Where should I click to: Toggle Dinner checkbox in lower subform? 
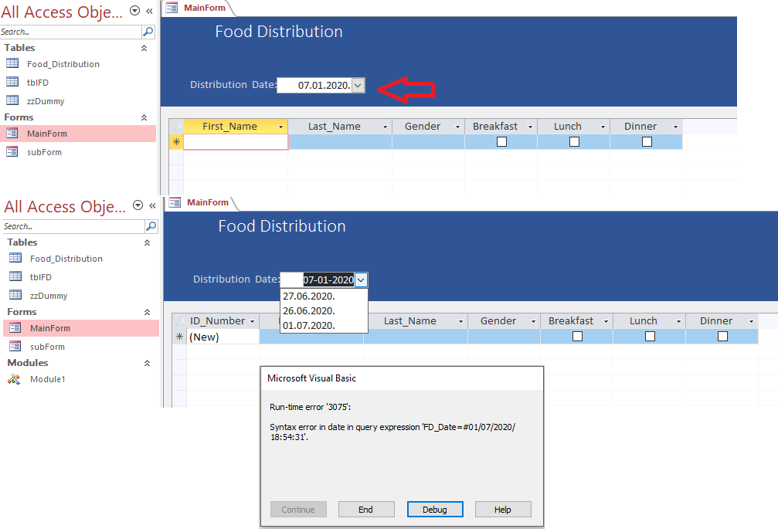click(722, 336)
